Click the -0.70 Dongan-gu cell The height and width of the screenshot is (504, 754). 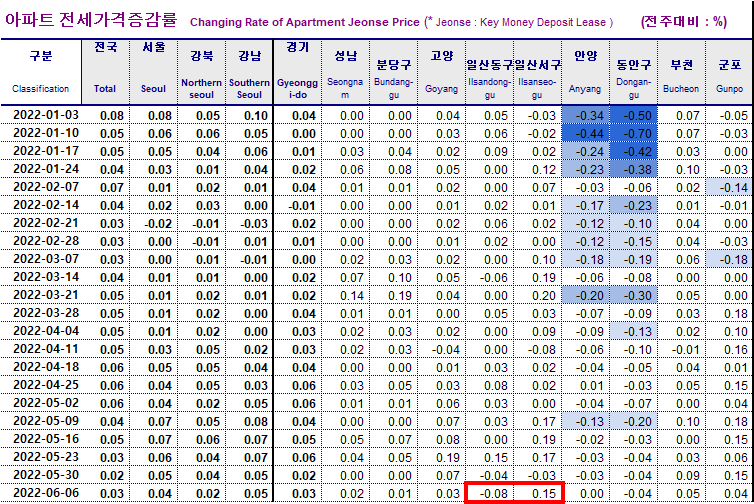633,133
